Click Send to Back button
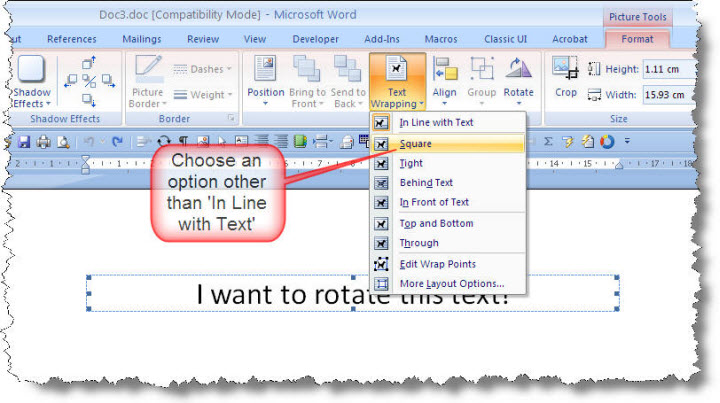 click(348, 82)
